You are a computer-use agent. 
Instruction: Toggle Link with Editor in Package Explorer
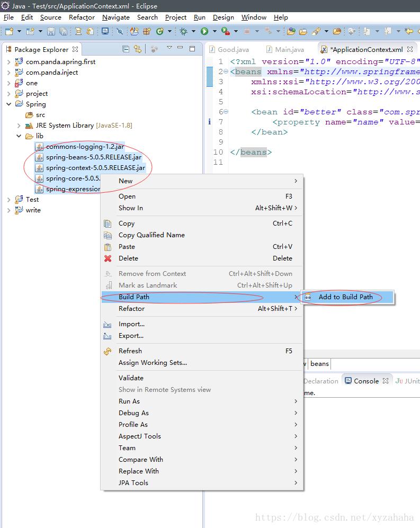(137, 49)
